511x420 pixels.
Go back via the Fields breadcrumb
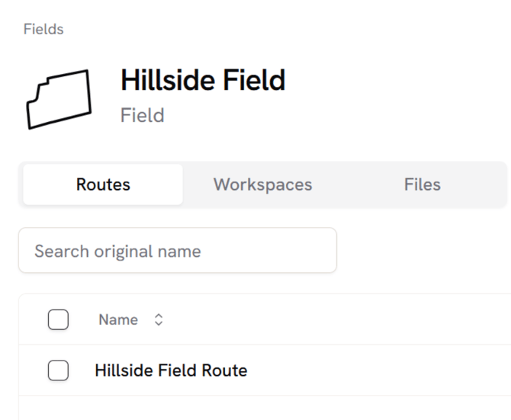coord(43,29)
